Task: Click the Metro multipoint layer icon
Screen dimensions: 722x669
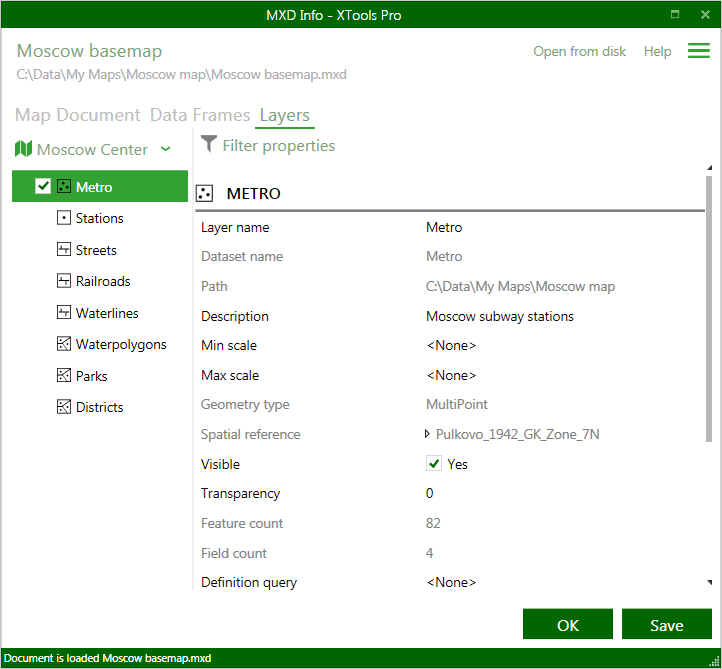Action: [64, 186]
